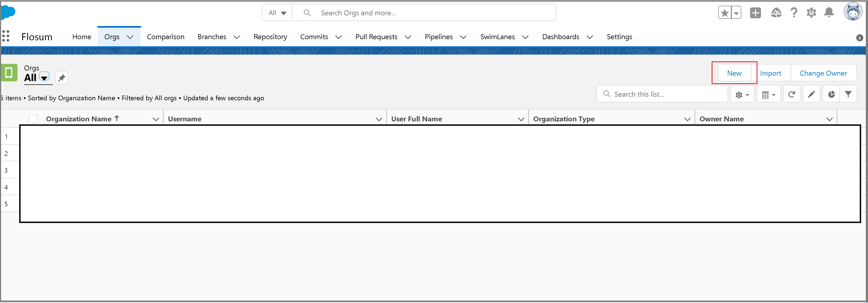The image size is (868, 303).
Task: Open the Help question mark icon
Action: (794, 13)
